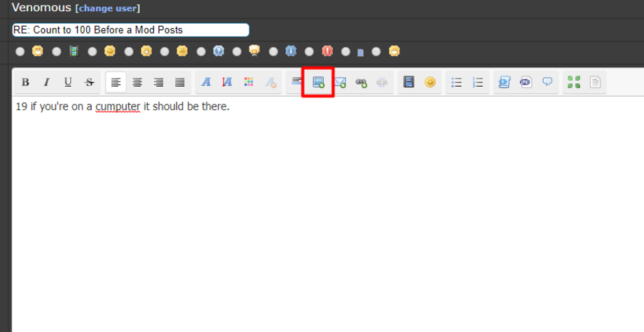This screenshot has width=644, height=332.
Task: Click the change user link
Action: pyautogui.click(x=108, y=8)
